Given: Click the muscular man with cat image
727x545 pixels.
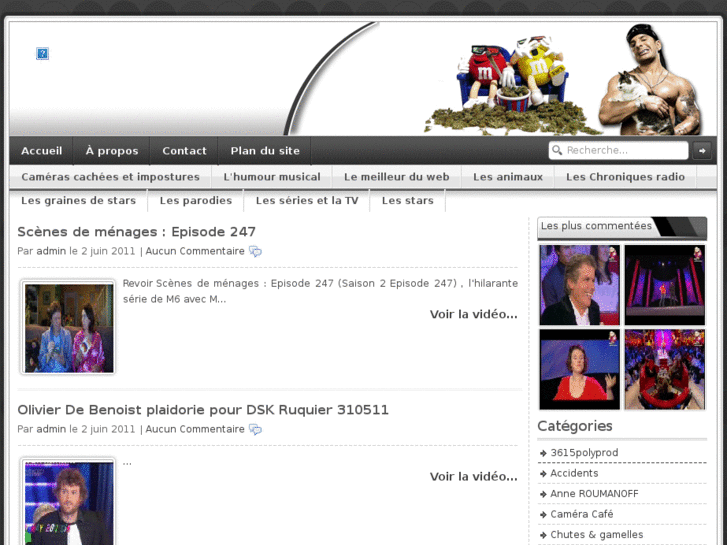Looking at the screenshot, I should pos(651,79).
